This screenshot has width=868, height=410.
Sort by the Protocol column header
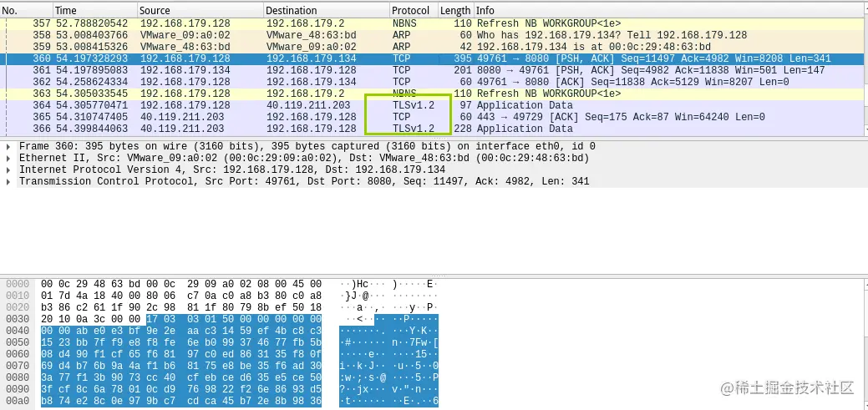(x=414, y=11)
